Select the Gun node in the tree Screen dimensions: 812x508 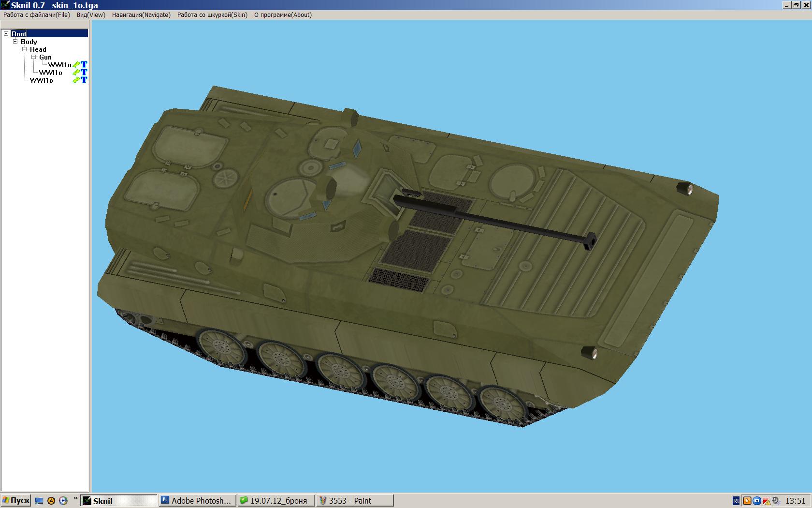click(45, 57)
